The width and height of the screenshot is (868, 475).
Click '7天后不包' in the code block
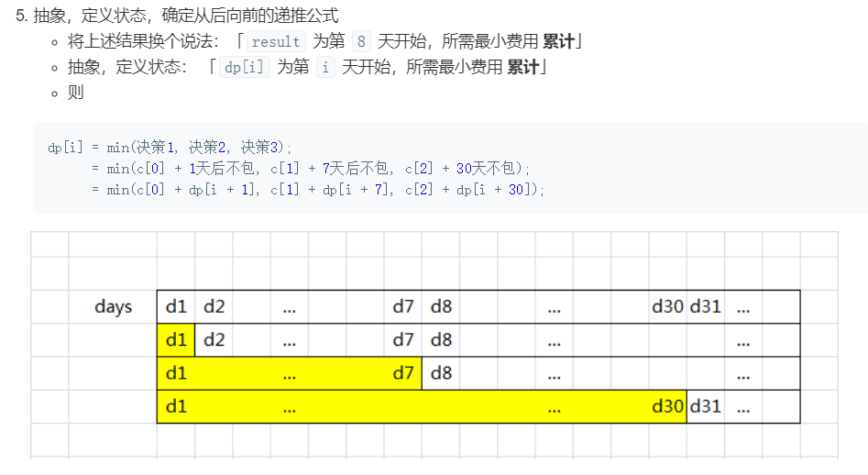point(356,169)
